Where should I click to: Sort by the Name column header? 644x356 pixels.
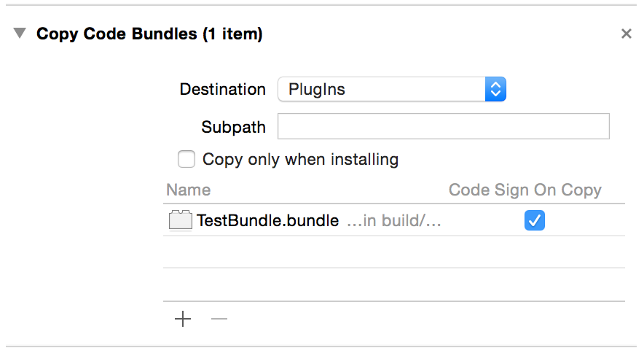(x=189, y=190)
